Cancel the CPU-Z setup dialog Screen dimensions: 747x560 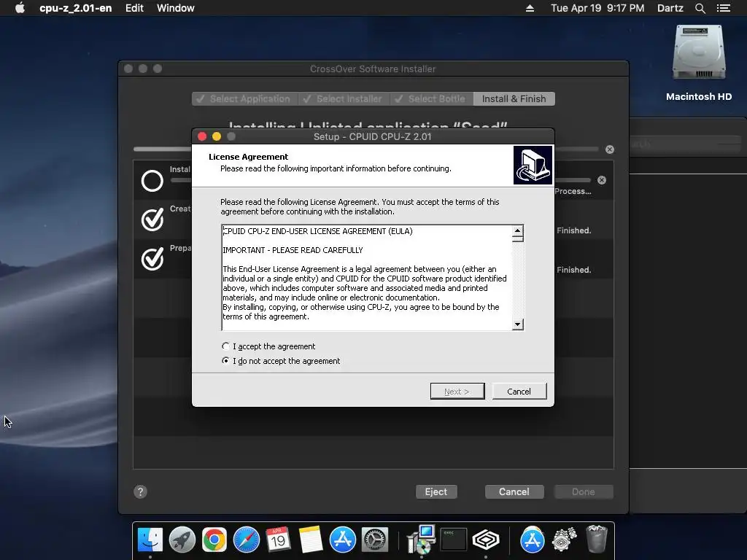[519, 392]
